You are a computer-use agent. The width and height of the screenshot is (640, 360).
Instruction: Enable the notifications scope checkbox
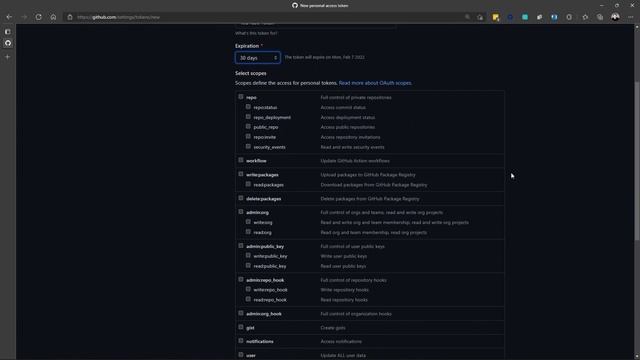tap(241, 341)
